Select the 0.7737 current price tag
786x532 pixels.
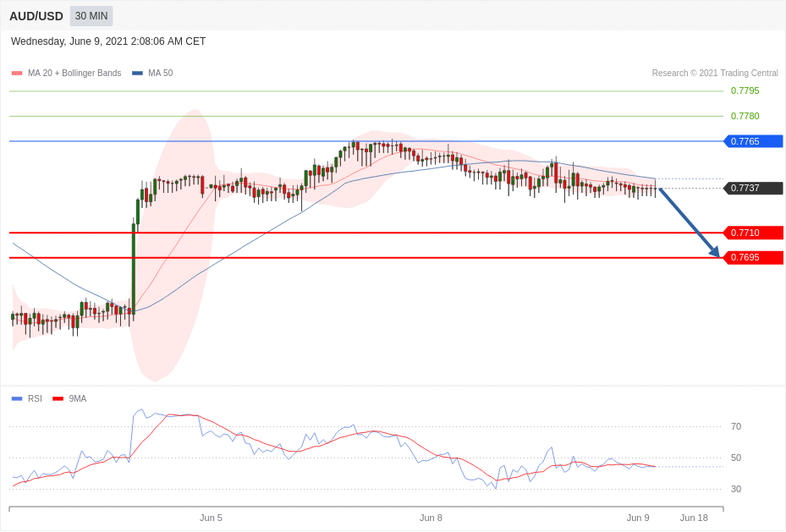coord(753,189)
